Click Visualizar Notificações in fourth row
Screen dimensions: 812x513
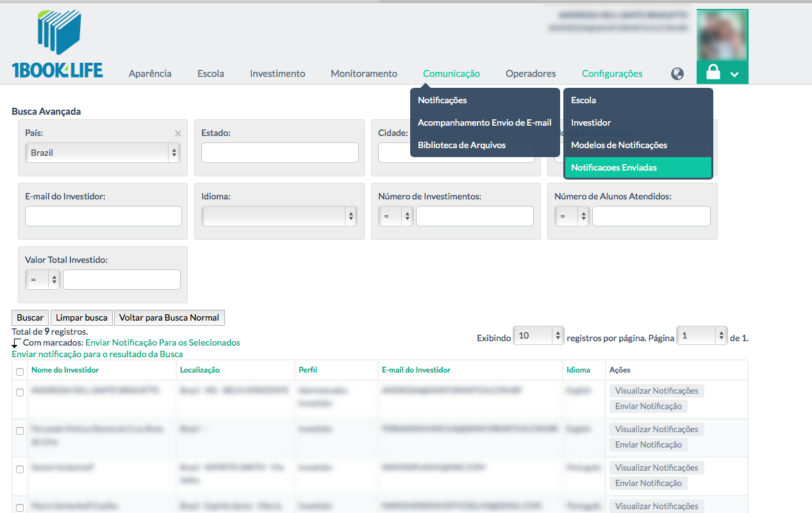coord(657,506)
